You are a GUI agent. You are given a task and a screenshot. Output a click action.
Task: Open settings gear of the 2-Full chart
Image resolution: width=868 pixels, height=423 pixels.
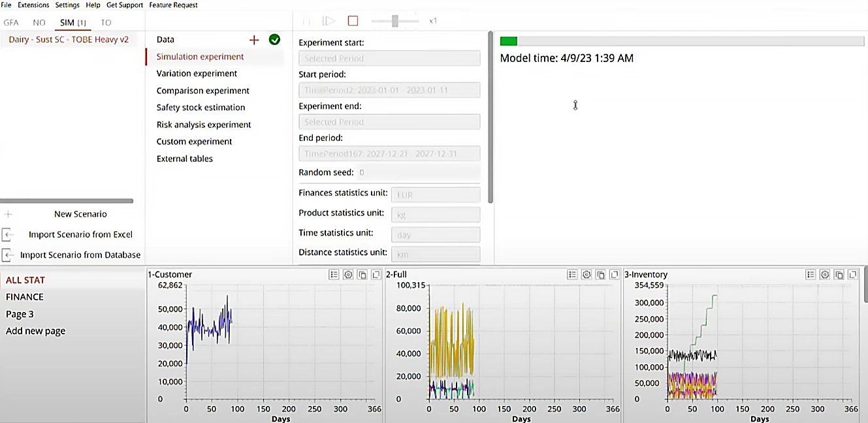587,275
